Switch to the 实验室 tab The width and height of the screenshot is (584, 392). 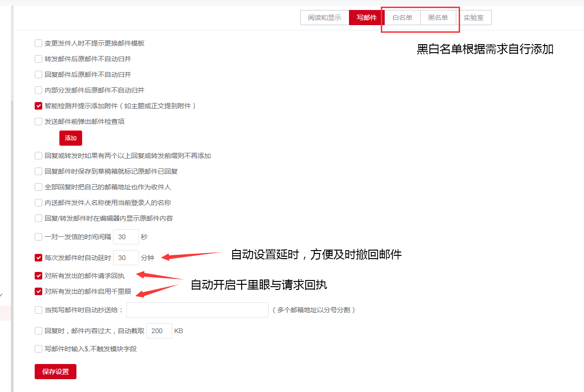(x=473, y=18)
